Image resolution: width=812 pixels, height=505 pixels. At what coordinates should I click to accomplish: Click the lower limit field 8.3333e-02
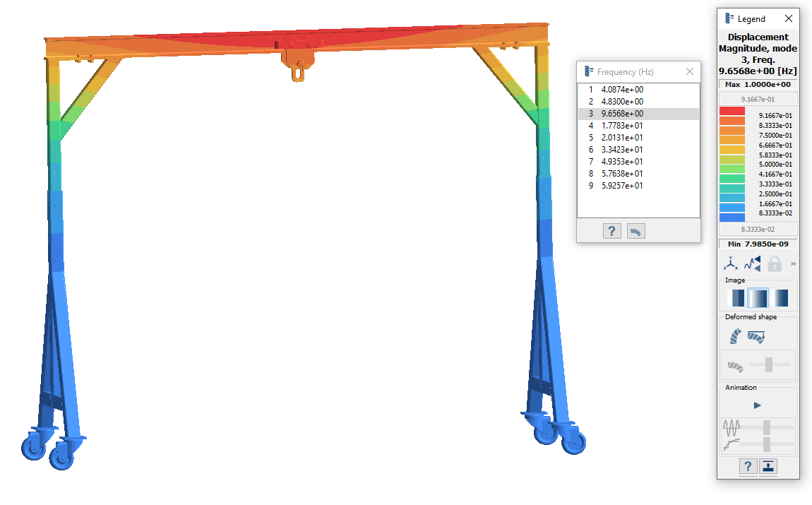point(758,229)
